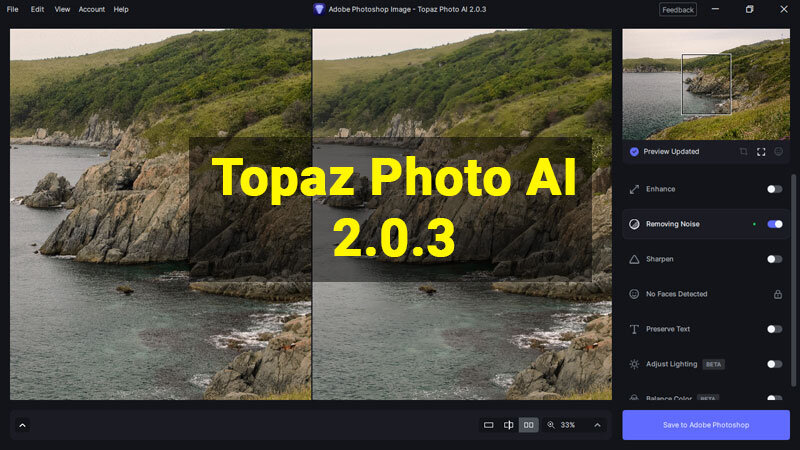Click the Sharpen label

(660, 259)
